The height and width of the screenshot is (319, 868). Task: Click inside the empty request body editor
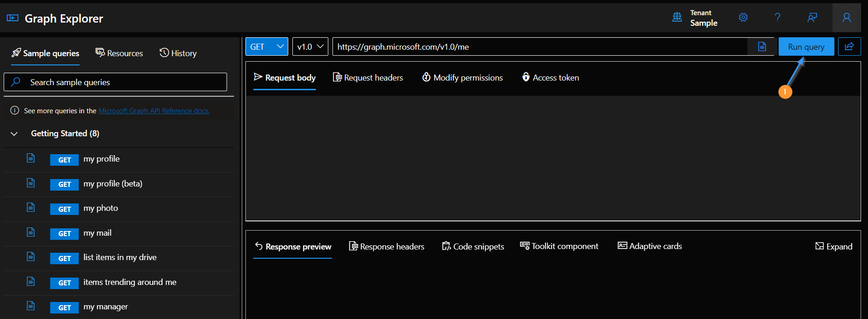(553, 158)
